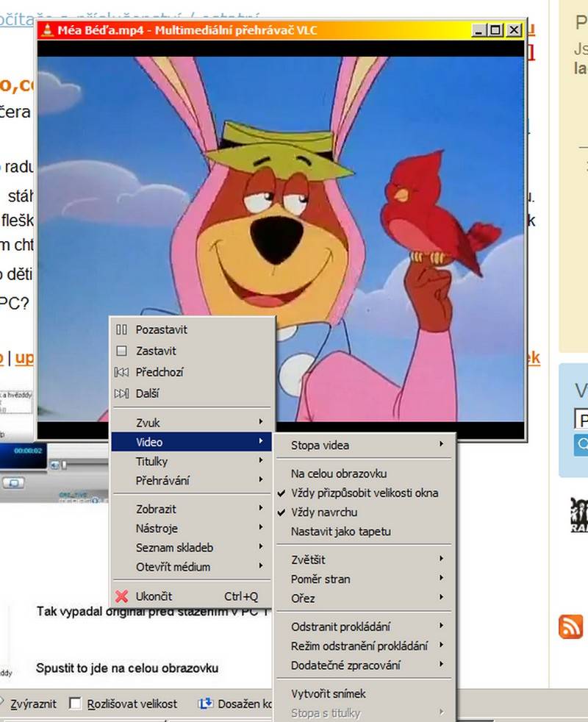Click the search input field on sidebar
This screenshot has height=722, width=588.
[x=581, y=421]
